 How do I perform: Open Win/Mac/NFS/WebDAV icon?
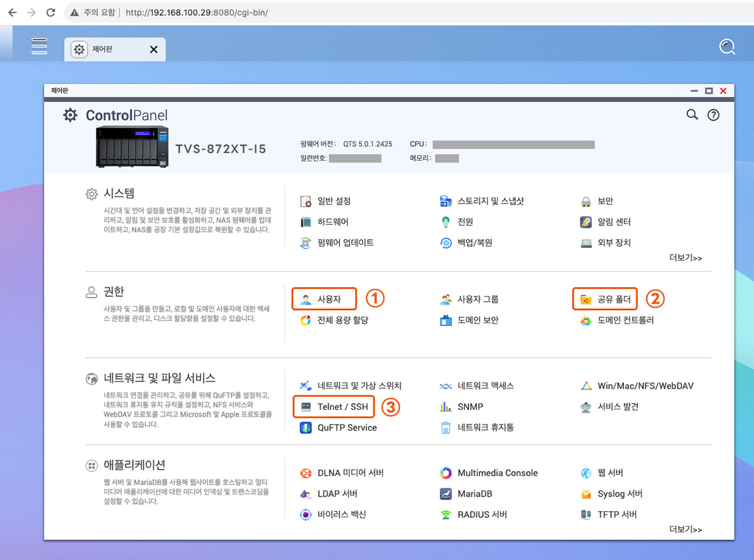(x=586, y=386)
